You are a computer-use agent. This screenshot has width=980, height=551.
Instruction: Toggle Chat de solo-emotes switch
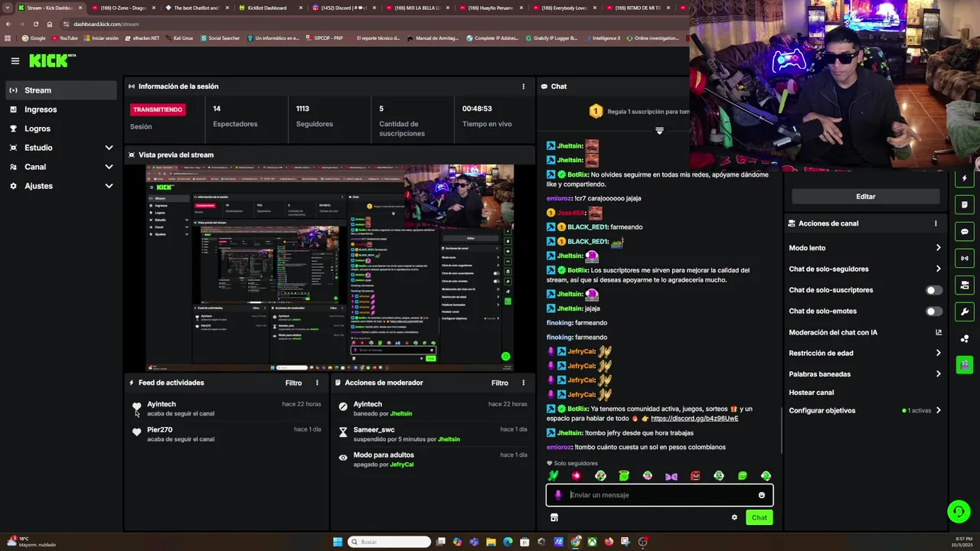(x=934, y=311)
